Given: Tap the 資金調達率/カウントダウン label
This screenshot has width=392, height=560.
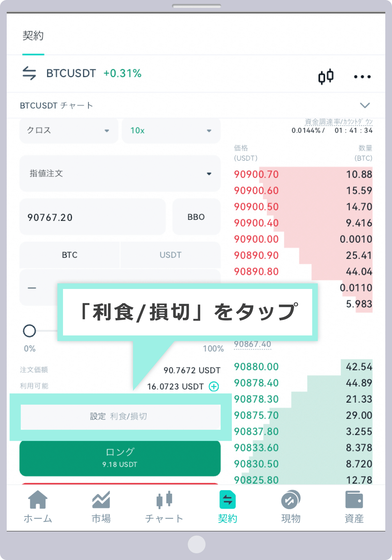Looking at the screenshot, I should tap(339, 122).
